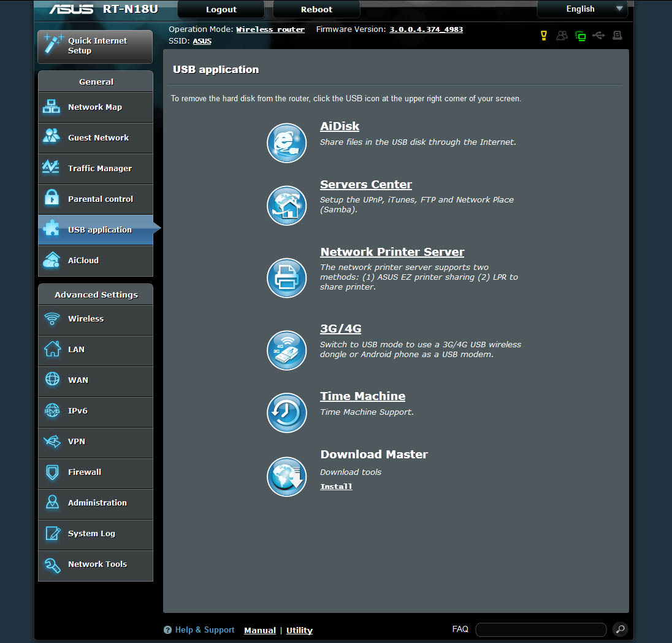The width and height of the screenshot is (672, 643).
Task: Click the General section header
Action: coord(96,82)
